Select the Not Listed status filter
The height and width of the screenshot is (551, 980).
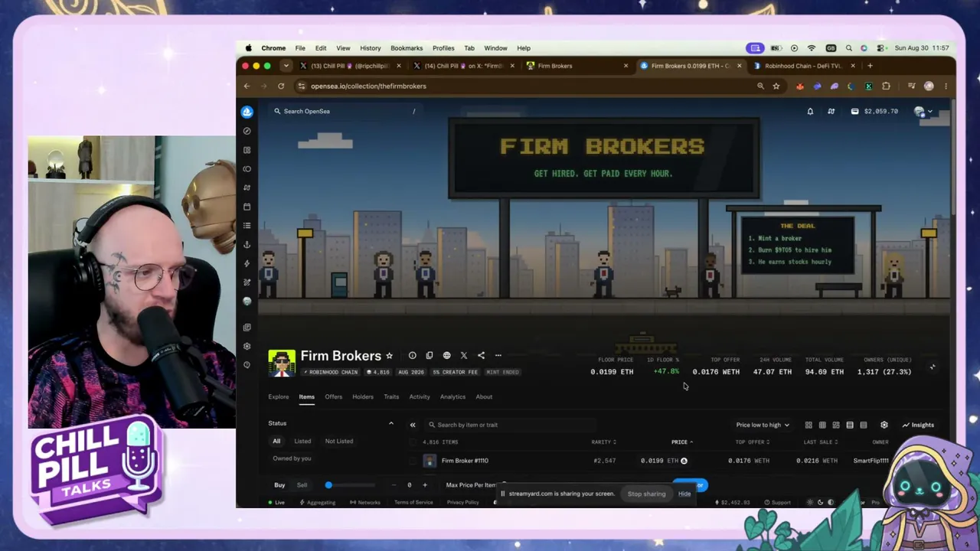(x=339, y=442)
